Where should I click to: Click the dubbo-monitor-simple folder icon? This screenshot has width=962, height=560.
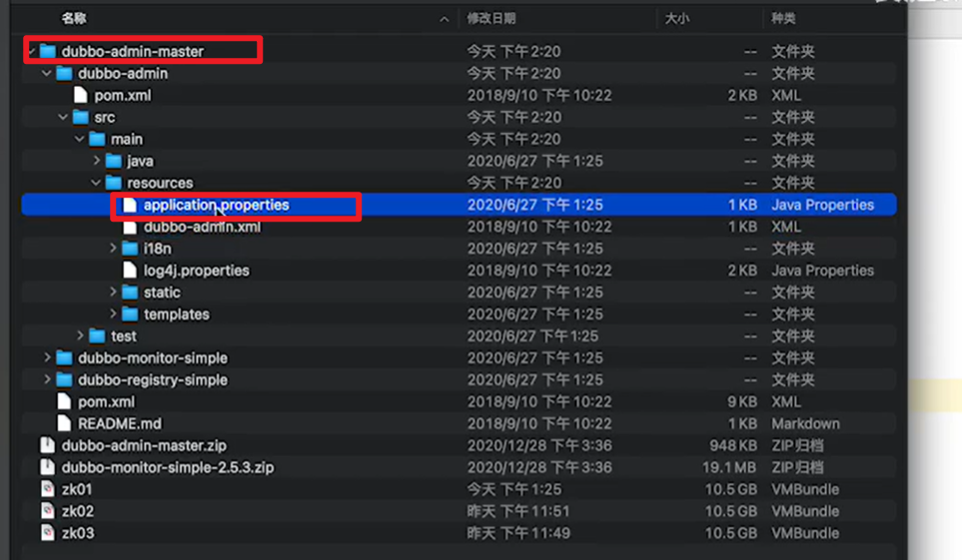click(64, 358)
